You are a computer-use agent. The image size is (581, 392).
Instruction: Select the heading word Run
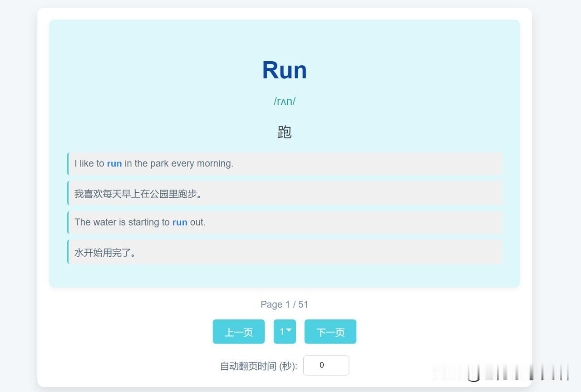tap(285, 70)
